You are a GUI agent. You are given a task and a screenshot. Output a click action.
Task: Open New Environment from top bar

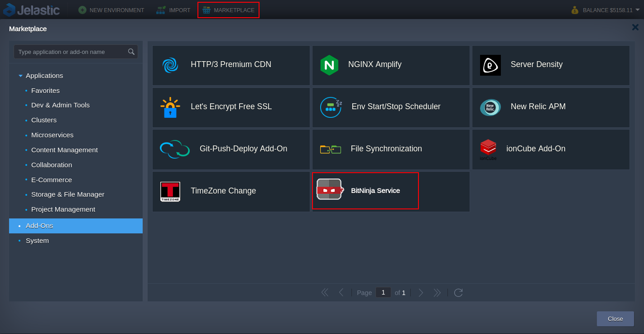coord(111,10)
